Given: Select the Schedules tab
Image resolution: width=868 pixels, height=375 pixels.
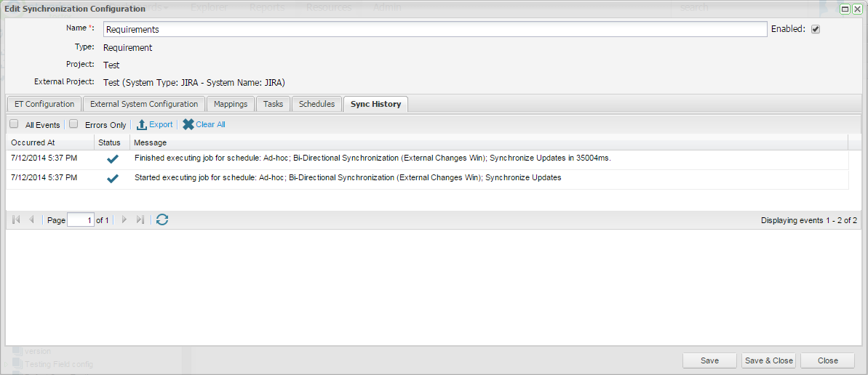Looking at the screenshot, I should 316,104.
